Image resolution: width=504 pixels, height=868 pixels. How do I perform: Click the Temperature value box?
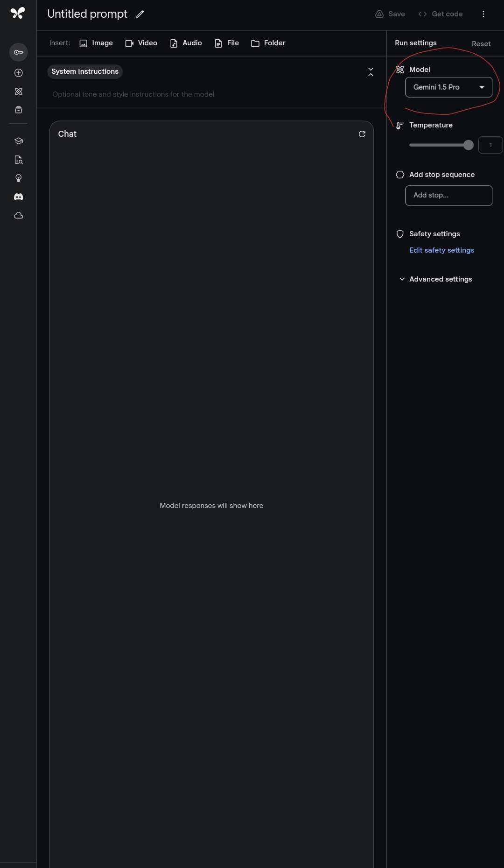tap(490, 145)
